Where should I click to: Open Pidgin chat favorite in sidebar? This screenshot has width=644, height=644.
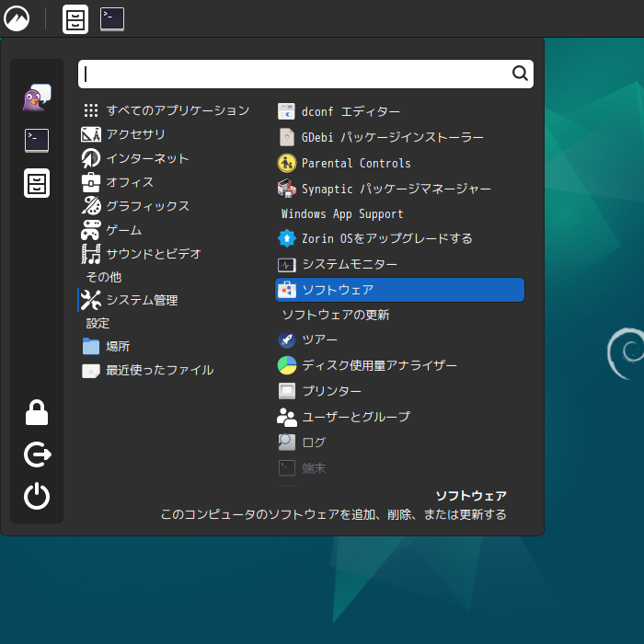point(37,98)
